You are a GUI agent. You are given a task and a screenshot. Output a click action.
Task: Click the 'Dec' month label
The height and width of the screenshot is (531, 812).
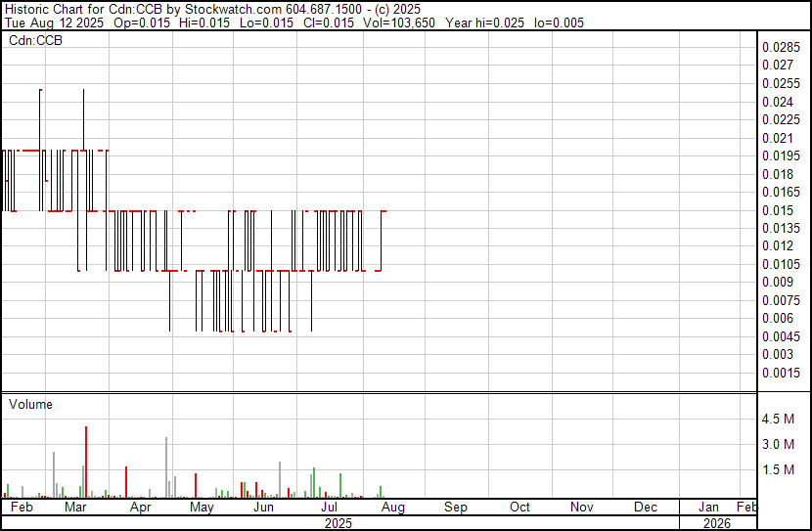[x=646, y=507]
